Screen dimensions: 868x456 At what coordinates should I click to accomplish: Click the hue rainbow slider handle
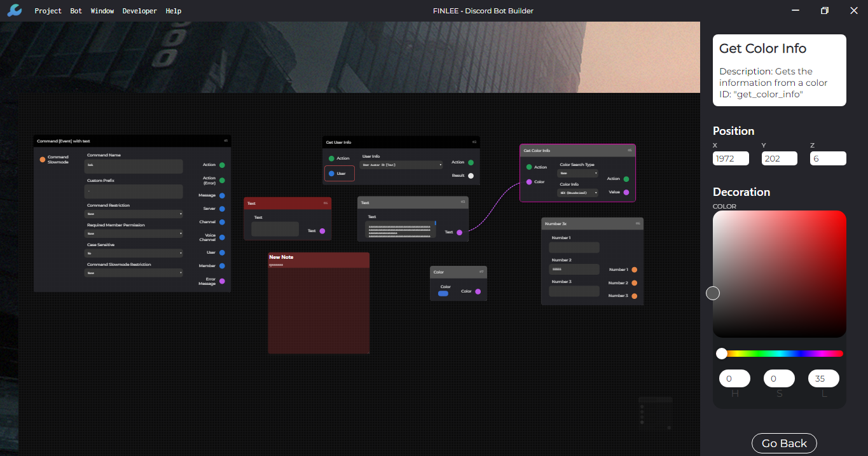click(x=721, y=354)
